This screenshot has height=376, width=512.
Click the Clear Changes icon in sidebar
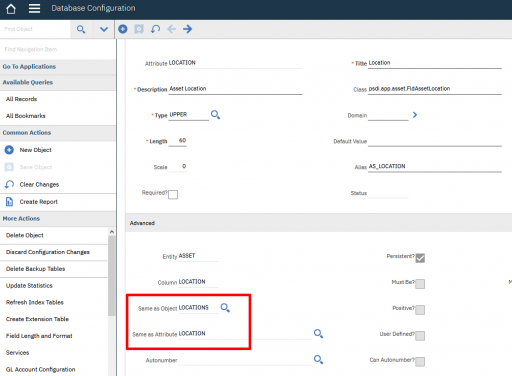pos(9,184)
